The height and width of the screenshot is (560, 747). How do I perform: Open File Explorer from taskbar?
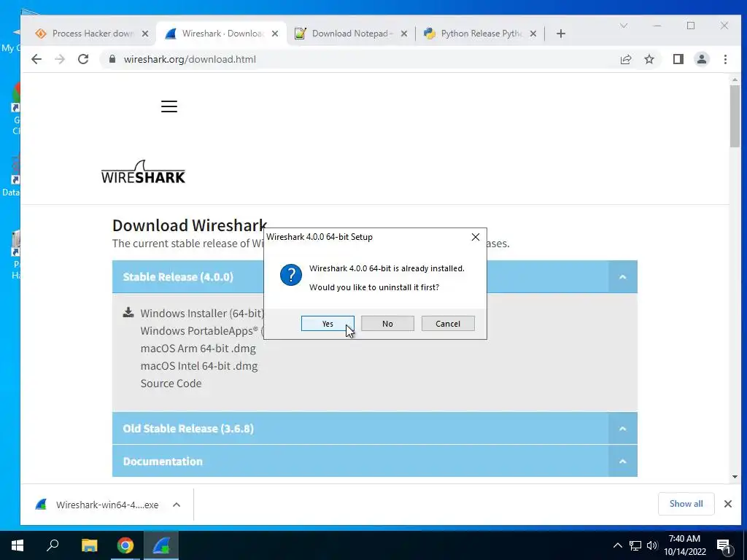pyautogui.click(x=89, y=545)
